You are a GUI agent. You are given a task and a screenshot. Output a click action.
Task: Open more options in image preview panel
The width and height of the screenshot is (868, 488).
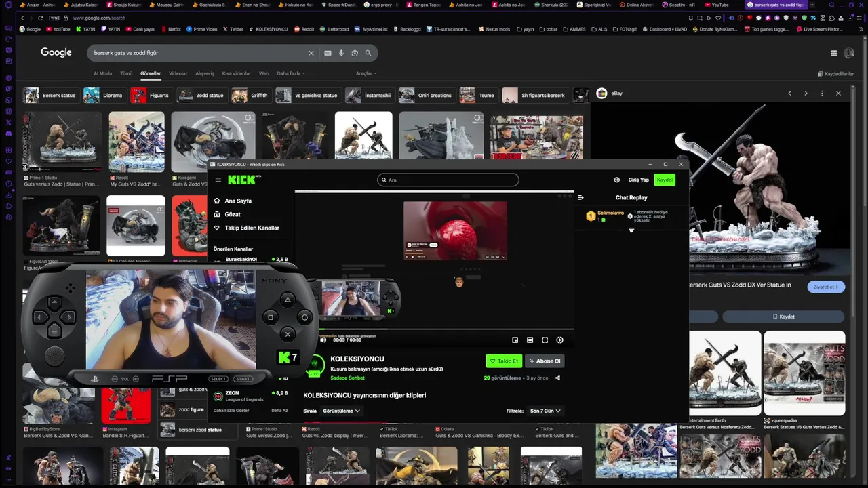point(822,94)
